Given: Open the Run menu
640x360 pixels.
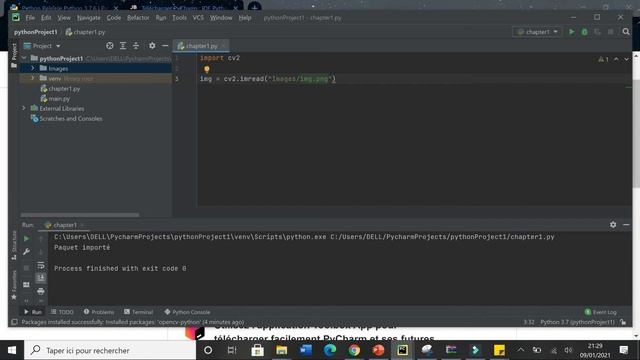Looking at the screenshot, I should click(x=161, y=18).
